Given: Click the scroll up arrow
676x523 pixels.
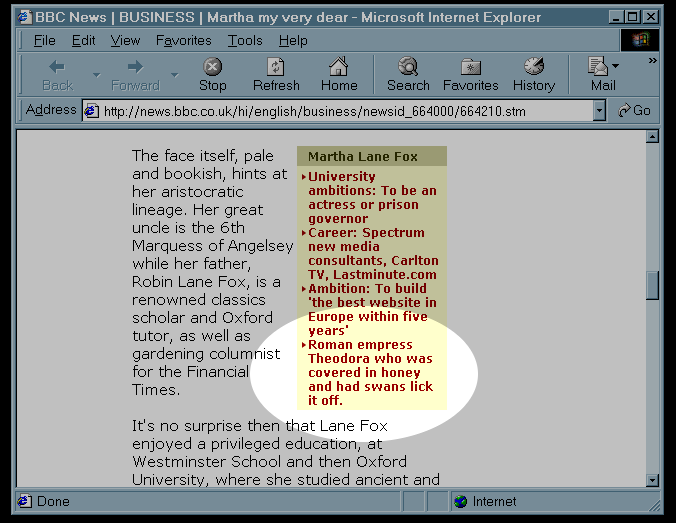Looking at the screenshot, I should point(652,137).
